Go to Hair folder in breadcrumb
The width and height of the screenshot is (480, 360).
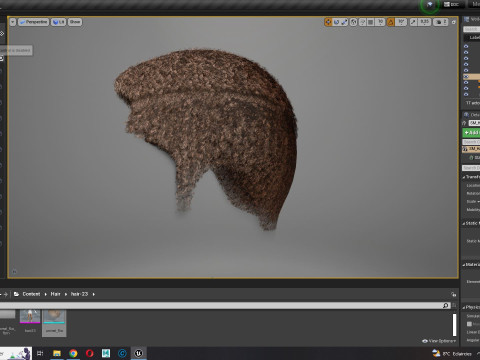55,294
